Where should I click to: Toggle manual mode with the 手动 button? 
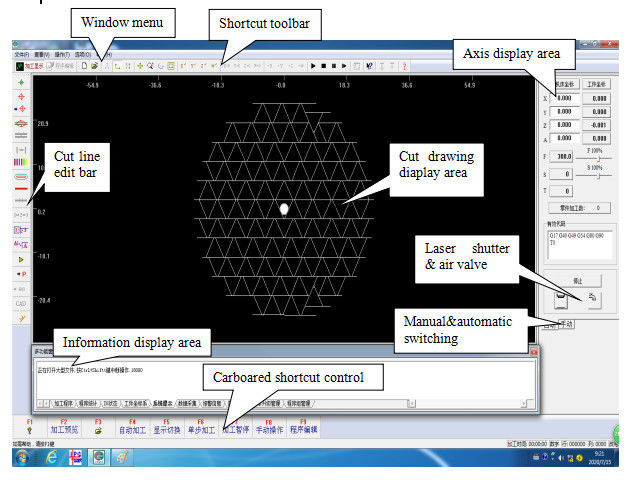[x=565, y=324]
